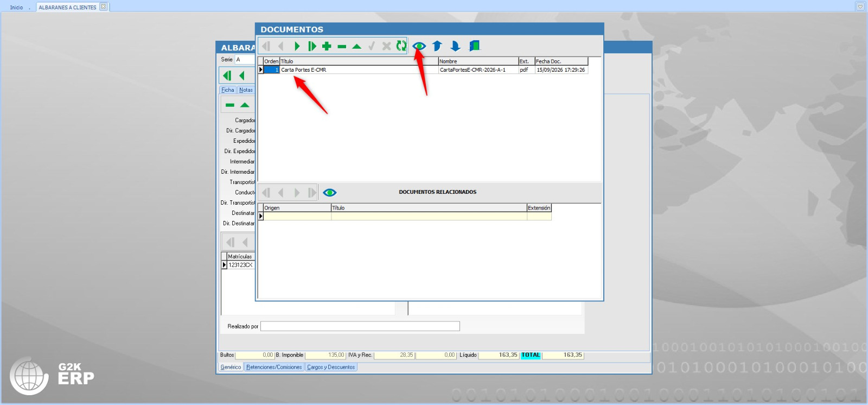The width and height of the screenshot is (868, 405).
Task: Select Carta Portes E-CMR title cell
Action: click(359, 70)
